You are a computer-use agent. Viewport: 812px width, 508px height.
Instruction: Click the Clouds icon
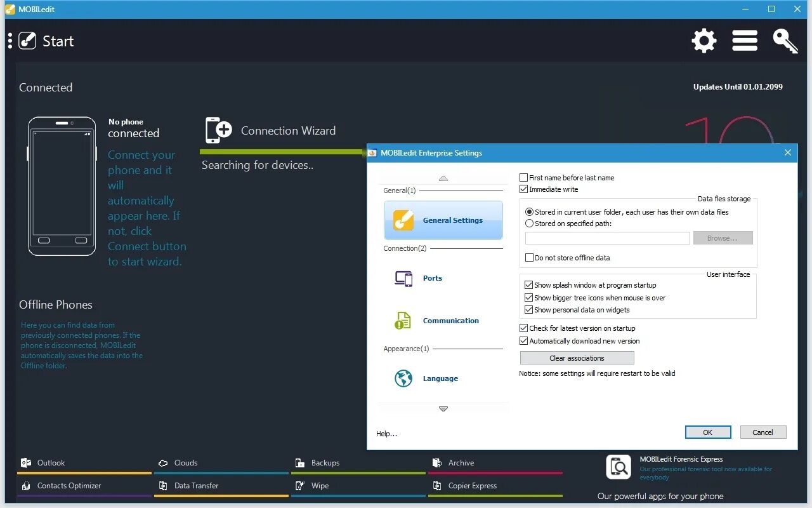tap(163, 463)
